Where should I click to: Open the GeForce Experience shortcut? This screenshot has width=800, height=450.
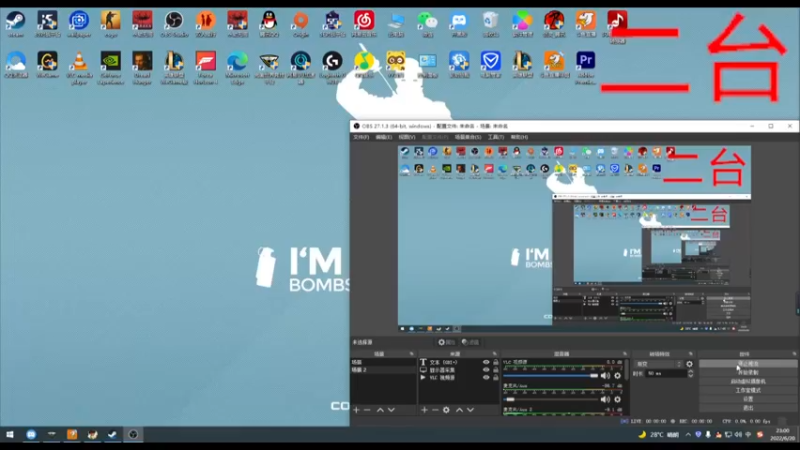(x=111, y=67)
